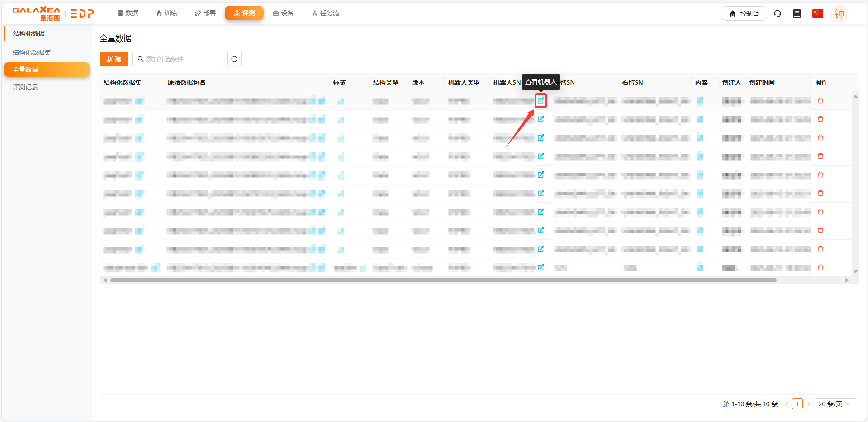
Task: Click the delete trash icon in last row
Action: coord(820,267)
